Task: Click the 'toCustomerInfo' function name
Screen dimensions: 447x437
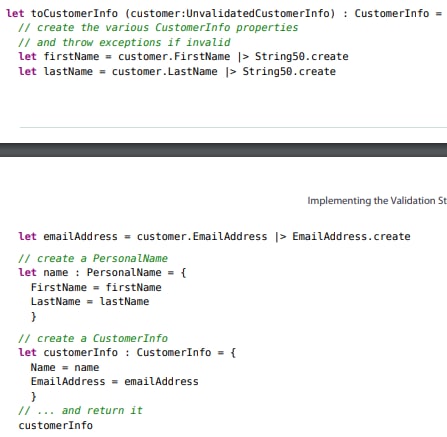Action: coord(74,13)
